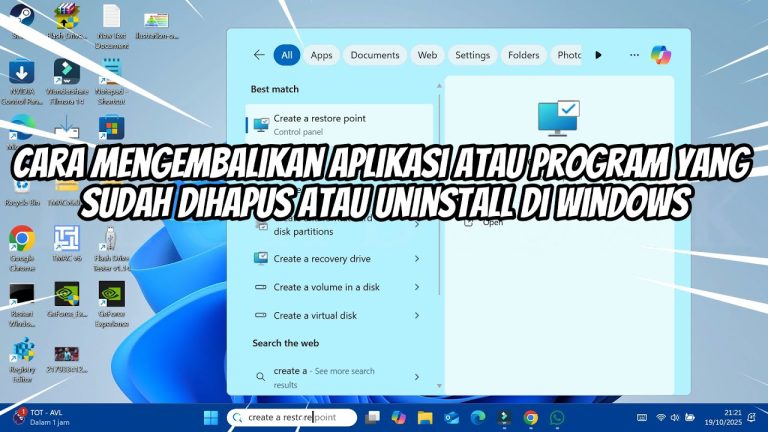Select the Google Chrome desktop shortcut
768x432 pixels.
tap(22, 248)
